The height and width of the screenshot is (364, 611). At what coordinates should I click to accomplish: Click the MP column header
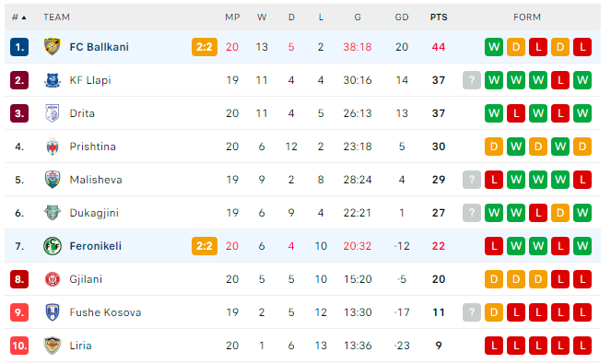coord(232,18)
